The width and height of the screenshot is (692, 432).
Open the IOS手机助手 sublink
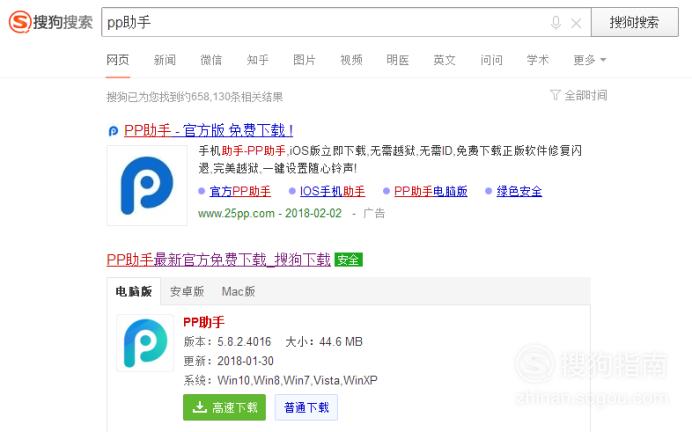click(332, 191)
